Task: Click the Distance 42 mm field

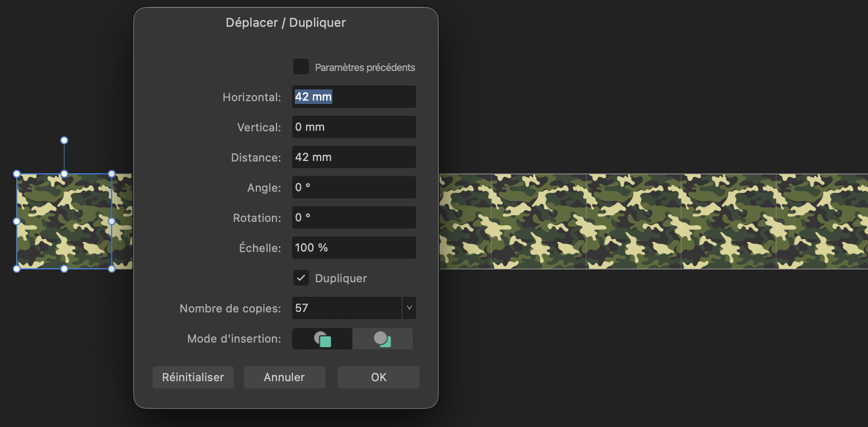Action: 354,157
